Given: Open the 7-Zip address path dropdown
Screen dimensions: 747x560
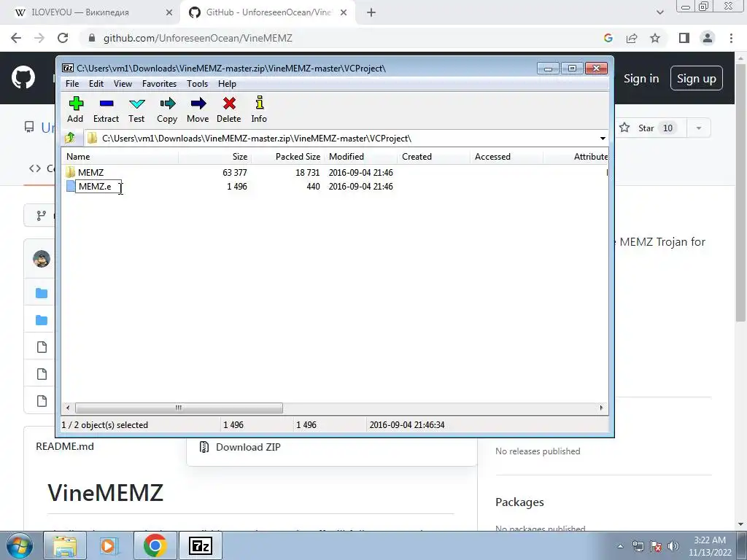Looking at the screenshot, I should coord(603,138).
